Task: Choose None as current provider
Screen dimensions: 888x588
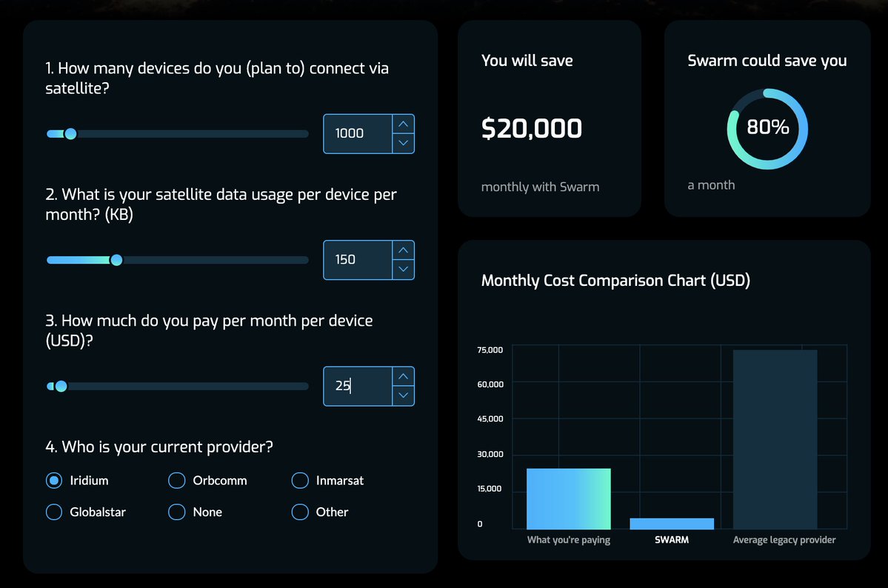Action: click(177, 512)
